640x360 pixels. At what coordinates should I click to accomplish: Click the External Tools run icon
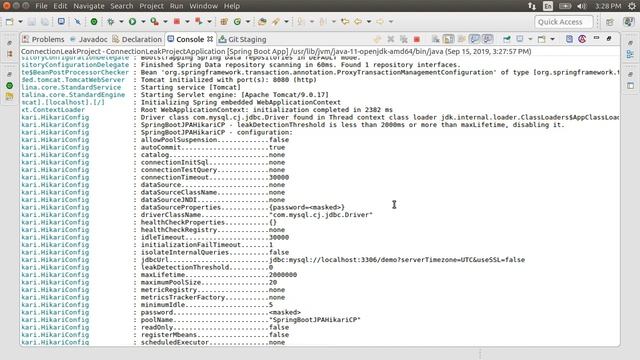154,22
